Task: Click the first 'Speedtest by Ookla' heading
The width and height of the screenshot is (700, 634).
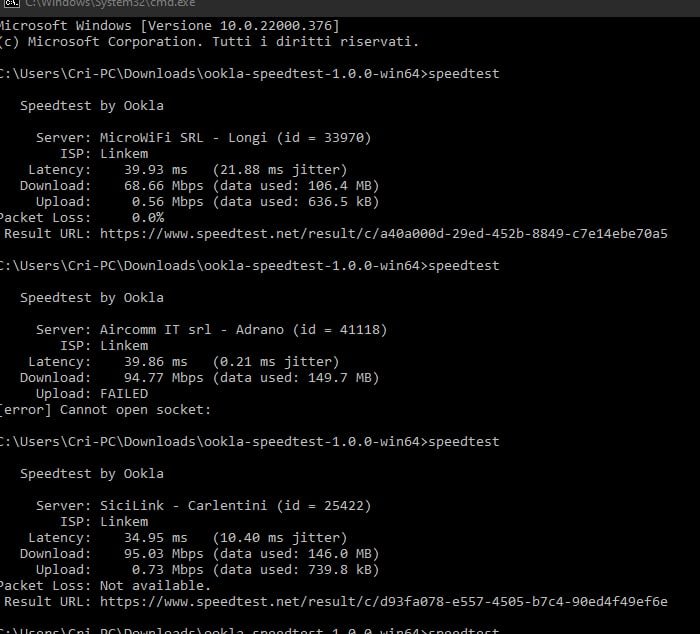Action: pos(92,106)
